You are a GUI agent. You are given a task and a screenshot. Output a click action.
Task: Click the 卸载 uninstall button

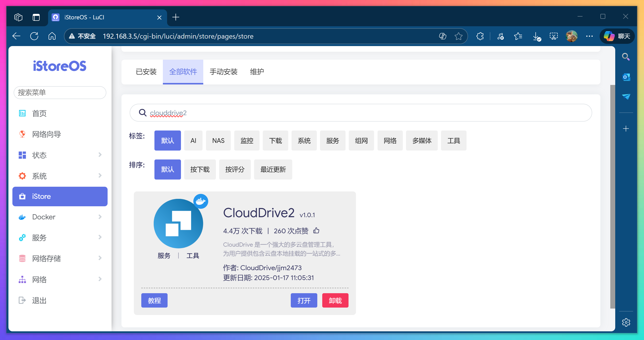335,300
